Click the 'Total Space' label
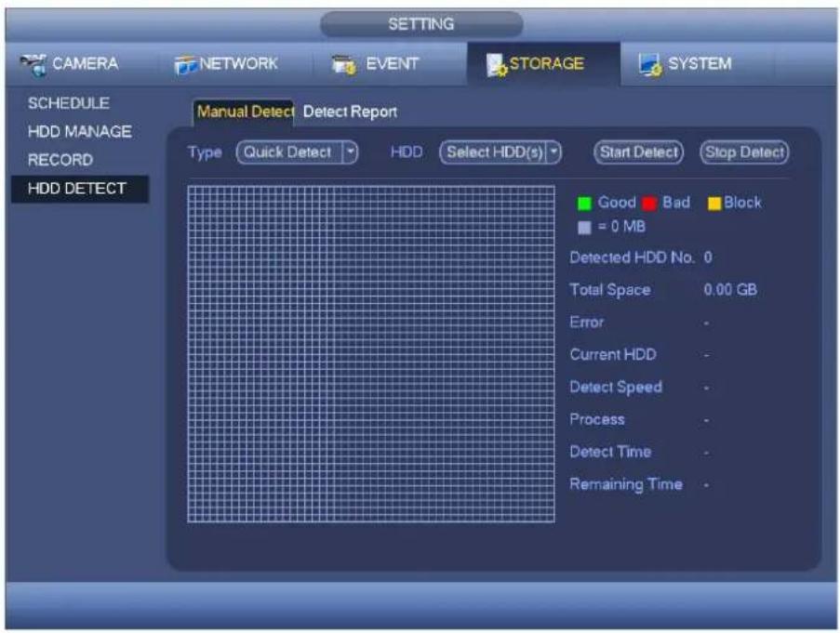The height and width of the screenshot is (633, 840). pyautogui.click(x=610, y=290)
